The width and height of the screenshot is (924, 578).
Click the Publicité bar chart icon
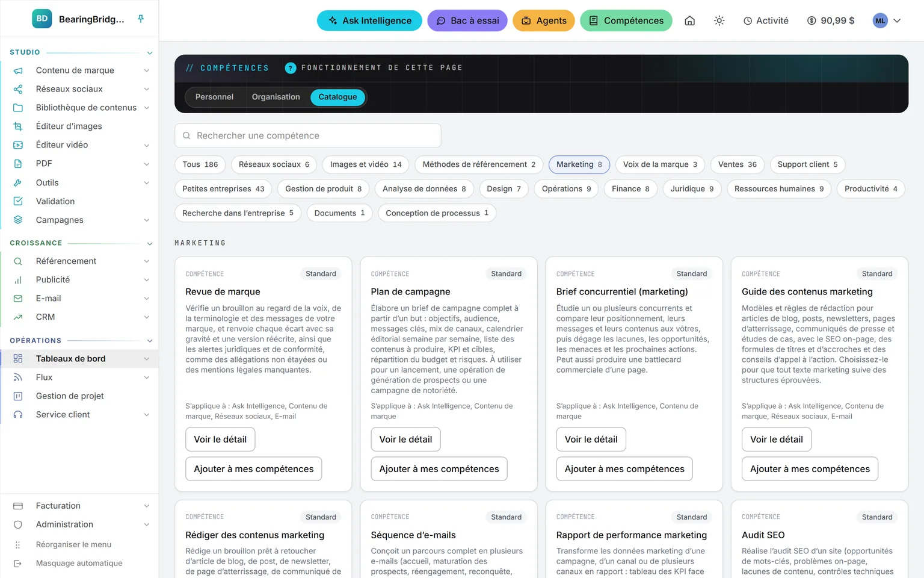coord(18,280)
